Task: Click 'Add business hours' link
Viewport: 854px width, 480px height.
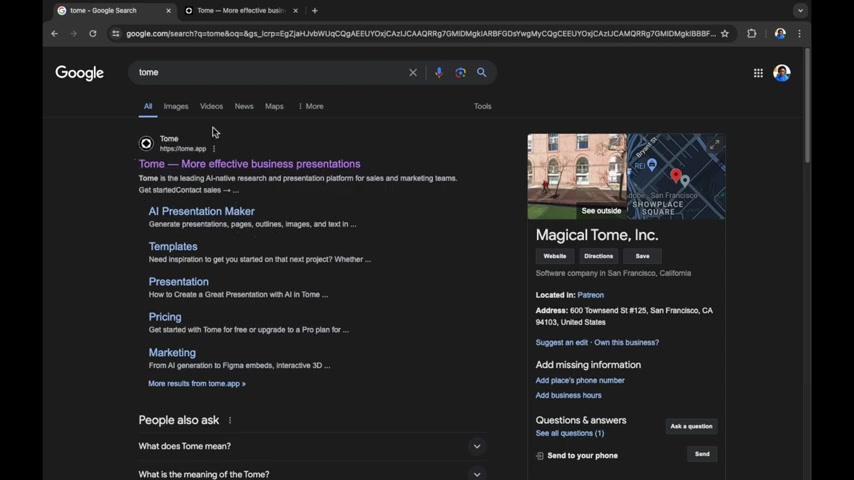Action: pos(569,396)
